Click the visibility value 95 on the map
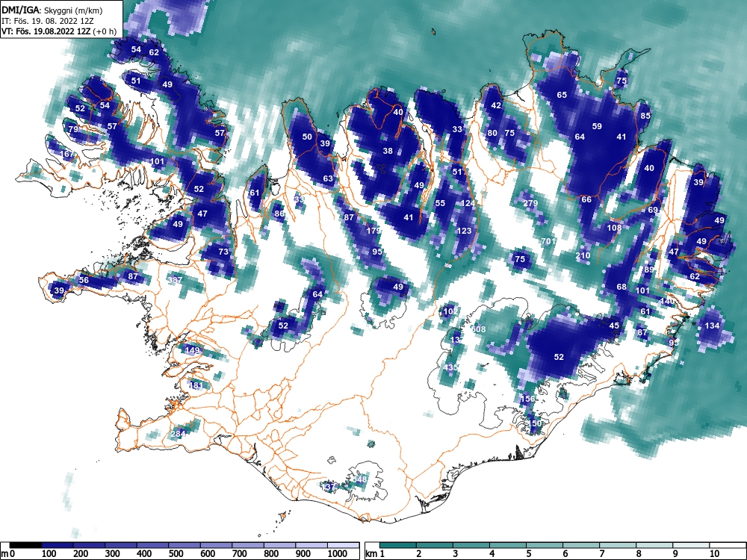Viewport: 747px width, 560px height. point(377,252)
